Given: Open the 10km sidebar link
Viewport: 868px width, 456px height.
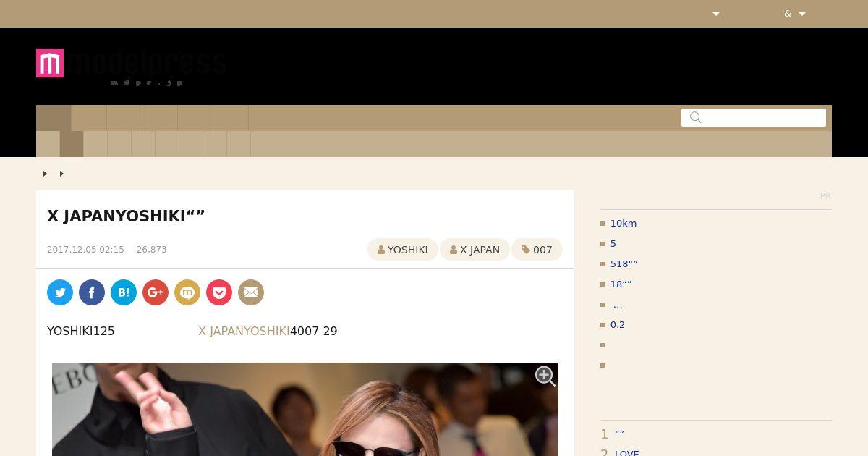Looking at the screenshot, I should coord(624,224).
